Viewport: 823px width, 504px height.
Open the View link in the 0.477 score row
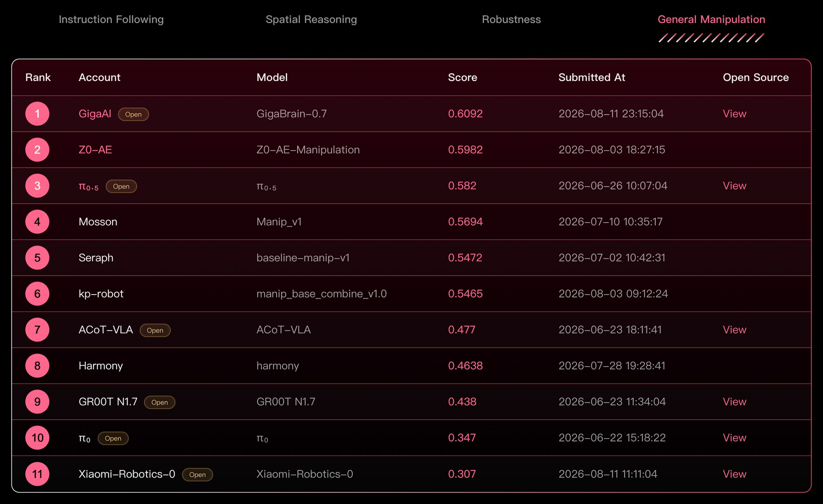tap(735, 330)
